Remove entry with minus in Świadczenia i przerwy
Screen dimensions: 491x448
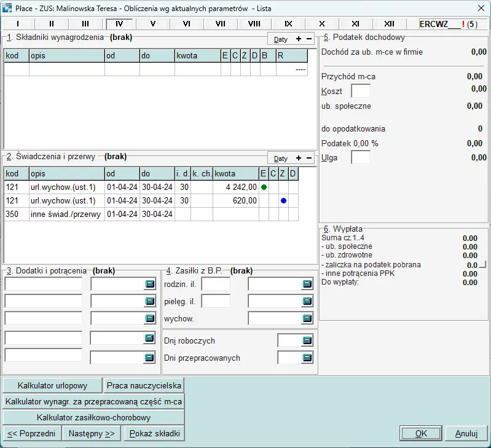(309, 158)
